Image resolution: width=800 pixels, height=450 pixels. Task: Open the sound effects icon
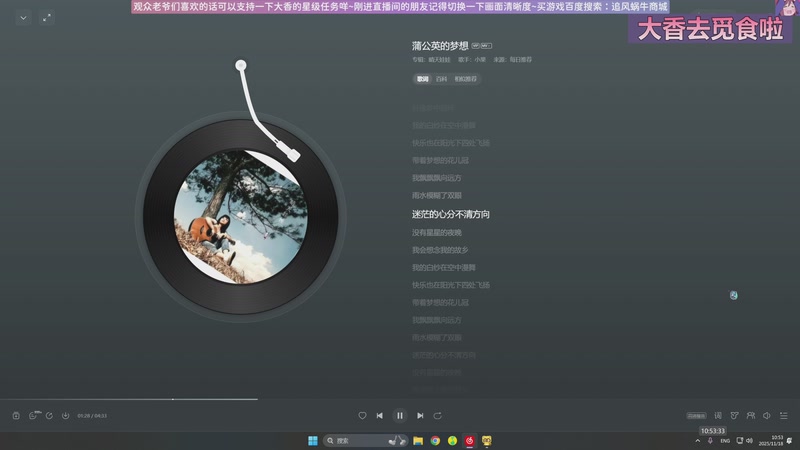pos(734,415)
